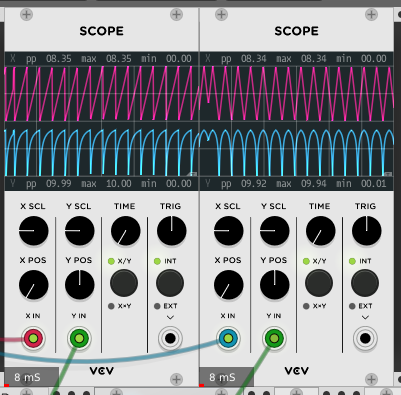
Task: Click the Y min 00.01 value on right Scope
Action: (x=374, y=184)
